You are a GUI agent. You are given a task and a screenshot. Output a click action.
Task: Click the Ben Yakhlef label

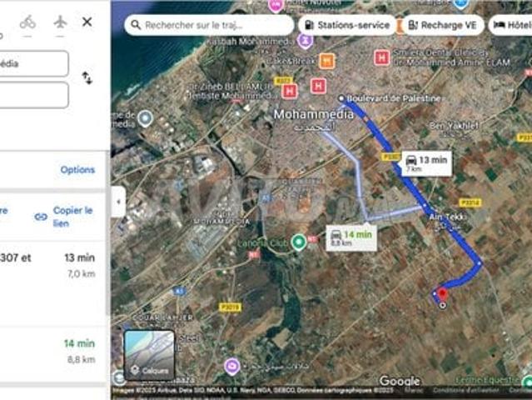point(454,126)
